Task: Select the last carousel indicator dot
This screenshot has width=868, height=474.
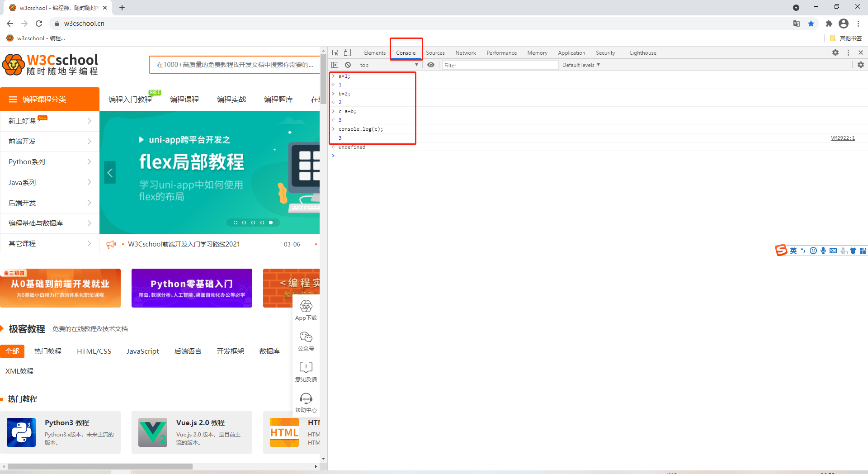Action: point(271,223)
